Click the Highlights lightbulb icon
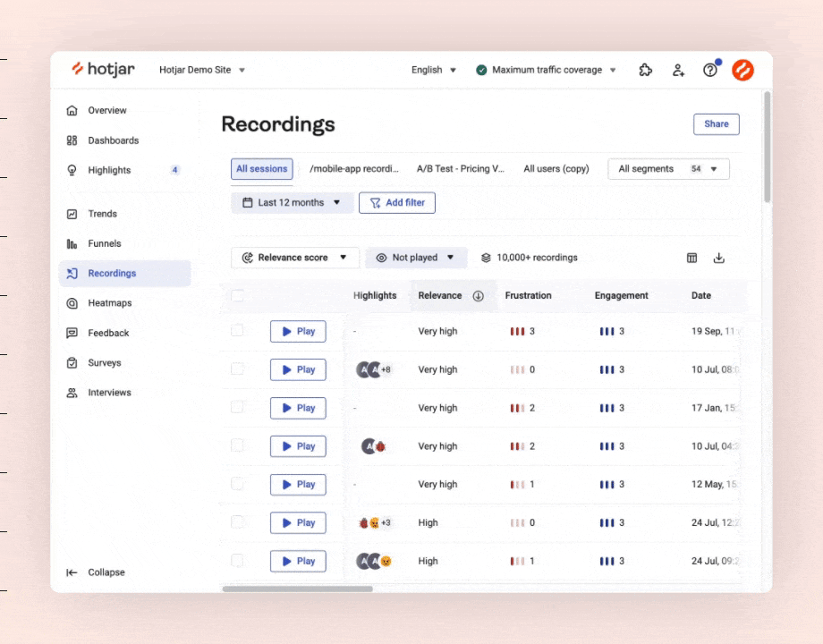Viewport: 823px width, 644px height. 72,170
